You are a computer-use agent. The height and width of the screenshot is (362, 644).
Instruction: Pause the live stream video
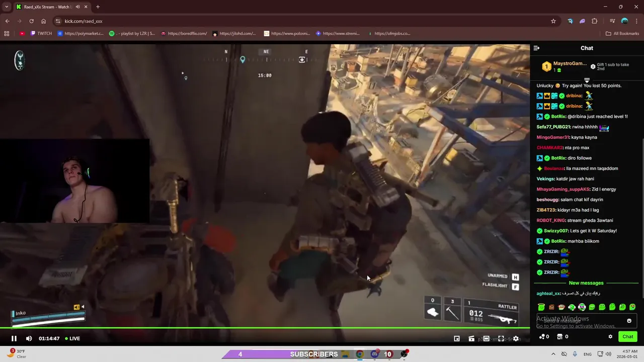point(14,338)
